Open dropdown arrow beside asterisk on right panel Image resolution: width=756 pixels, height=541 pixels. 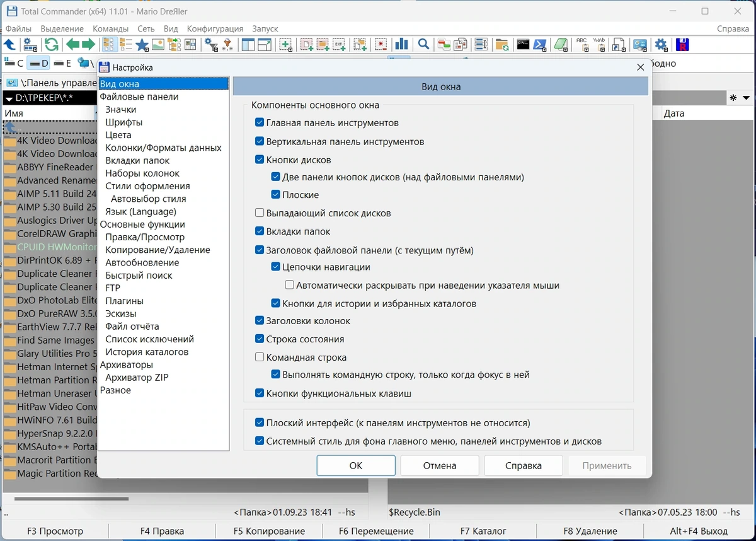pos(747,98)
